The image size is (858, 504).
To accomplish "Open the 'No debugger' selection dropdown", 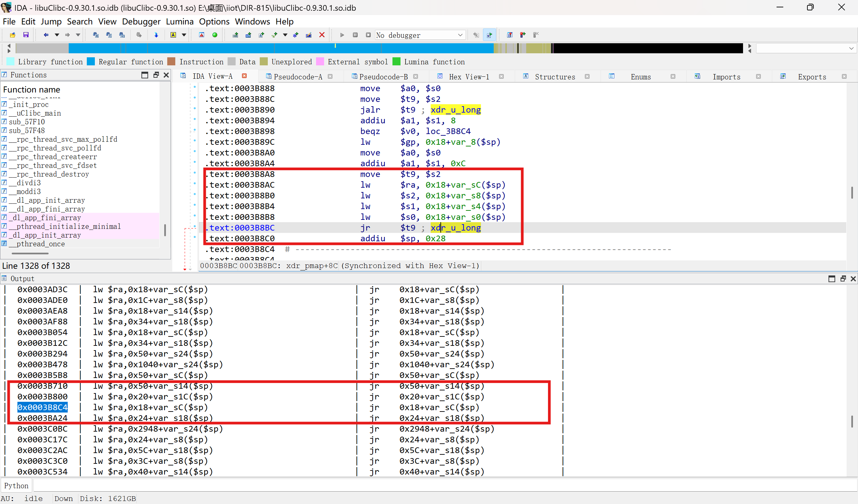I will [x=420, y=35].
